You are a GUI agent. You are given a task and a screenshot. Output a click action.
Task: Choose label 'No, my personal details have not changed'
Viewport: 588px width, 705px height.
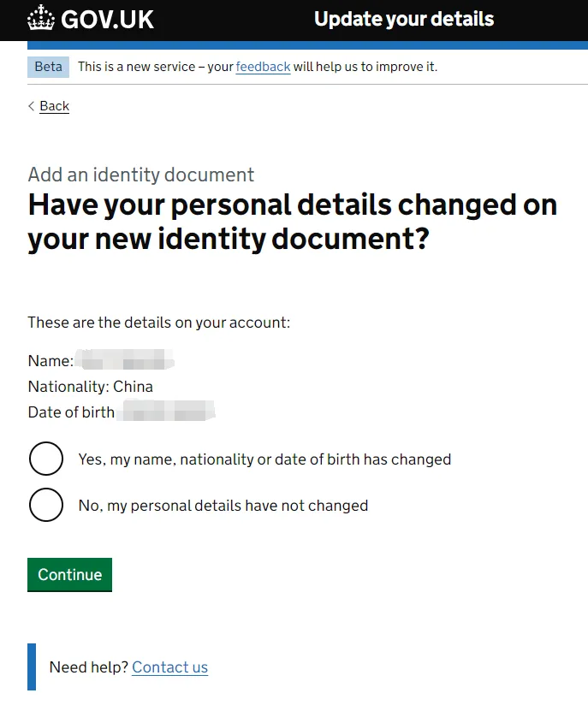223,506
